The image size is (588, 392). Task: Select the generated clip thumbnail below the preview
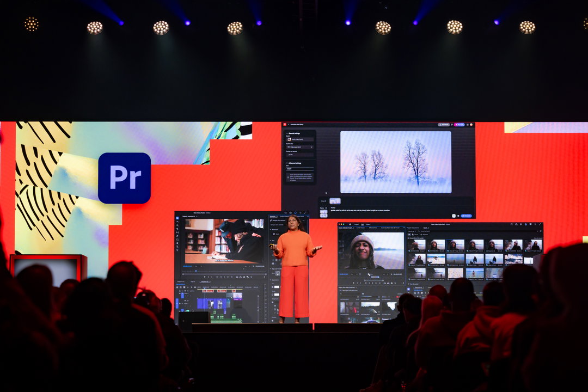click(335, 201)
